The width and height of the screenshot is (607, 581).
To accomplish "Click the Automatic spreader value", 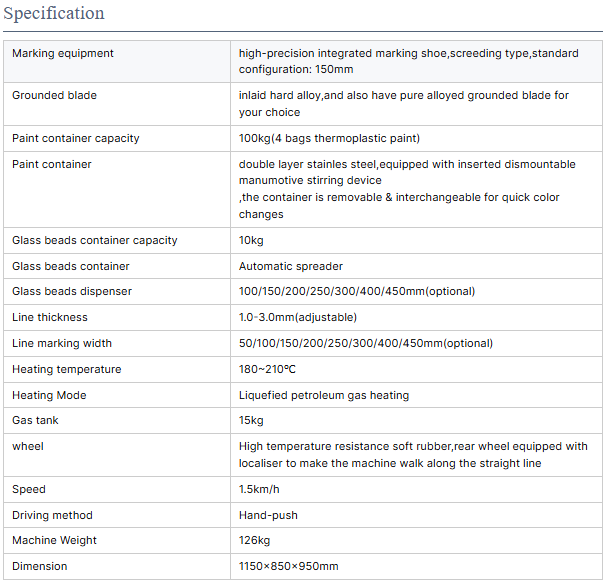I will click(x=291, y=266).
